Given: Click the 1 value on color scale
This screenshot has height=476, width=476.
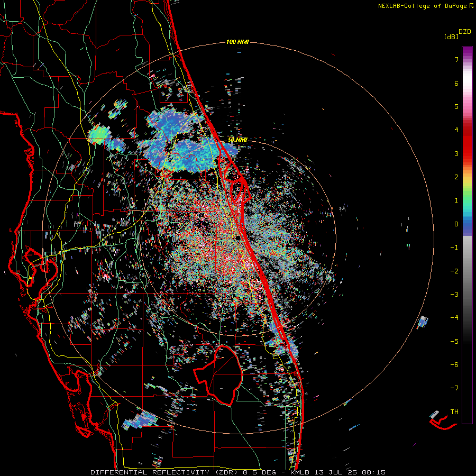Looking at the screenshot, I should [x=456, y=200].
